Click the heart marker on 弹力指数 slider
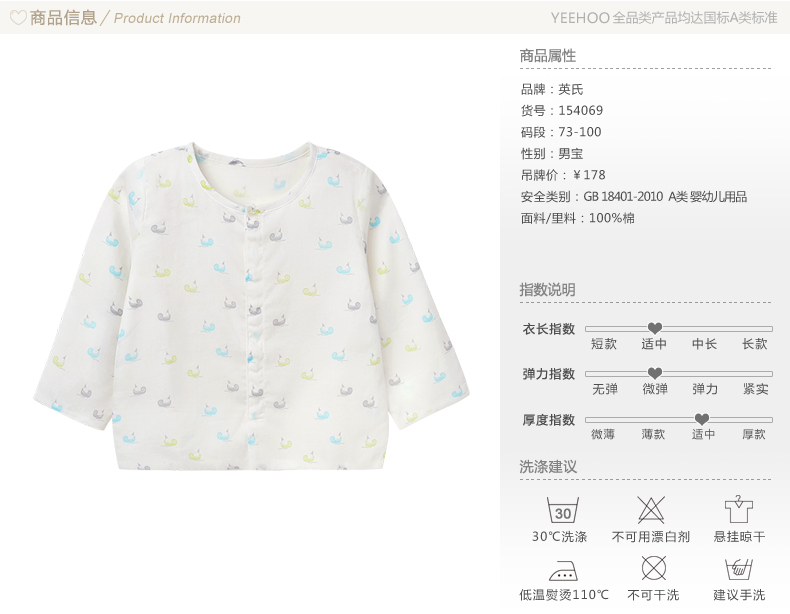 [654, 373]
